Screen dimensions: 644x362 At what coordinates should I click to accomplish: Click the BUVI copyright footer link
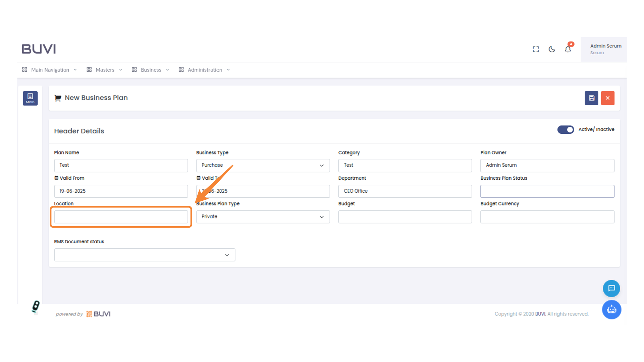(540, 314)
